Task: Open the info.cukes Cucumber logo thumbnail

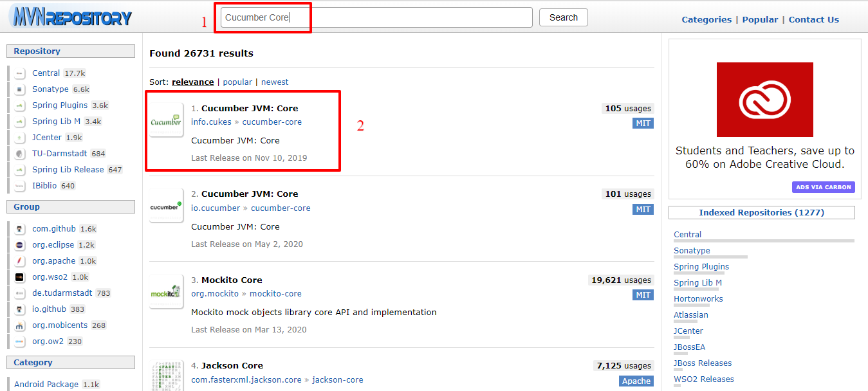Action: [x=167, y=120]
